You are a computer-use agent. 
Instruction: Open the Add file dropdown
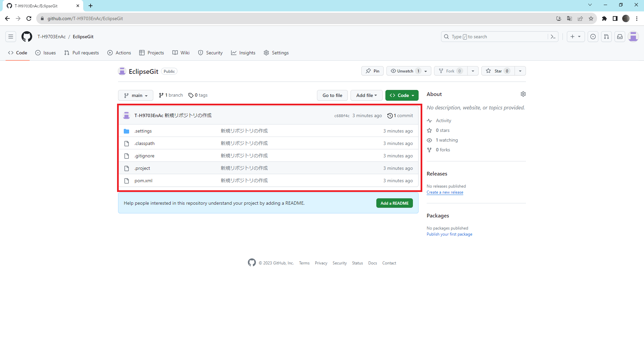[x=367, y=95]
